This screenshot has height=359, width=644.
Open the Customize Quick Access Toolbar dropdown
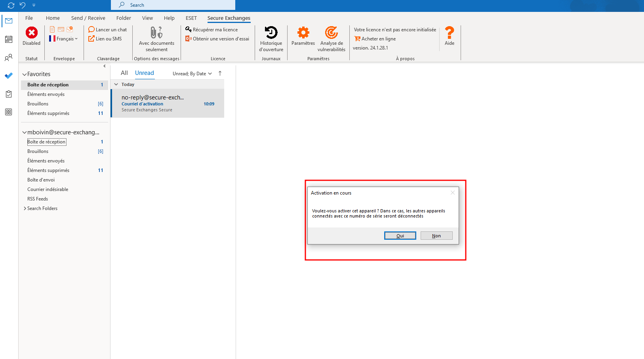(34, 5)
